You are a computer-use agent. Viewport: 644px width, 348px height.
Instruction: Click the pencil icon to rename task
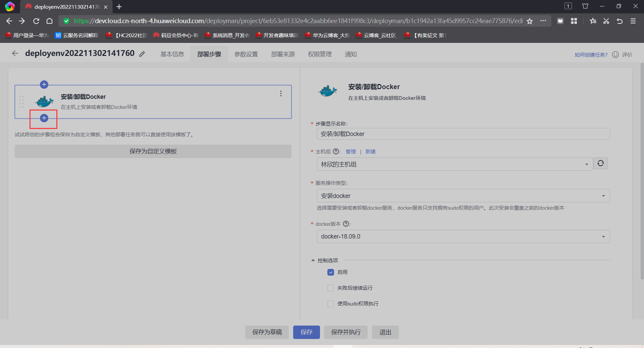tap(142, 54)
